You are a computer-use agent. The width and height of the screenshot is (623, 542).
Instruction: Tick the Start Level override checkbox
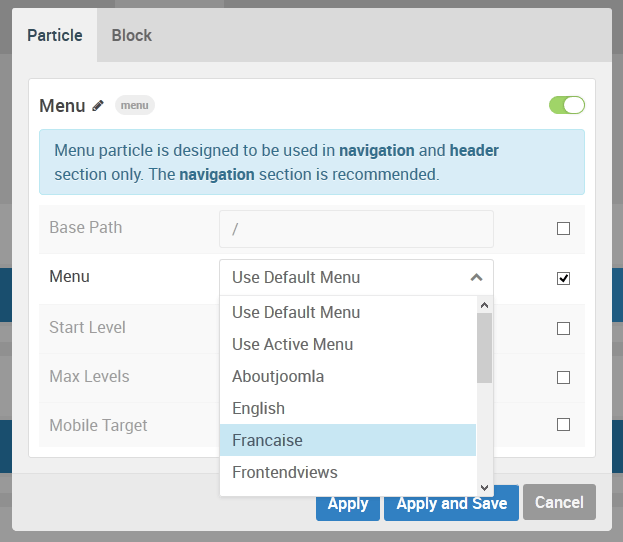564,328
